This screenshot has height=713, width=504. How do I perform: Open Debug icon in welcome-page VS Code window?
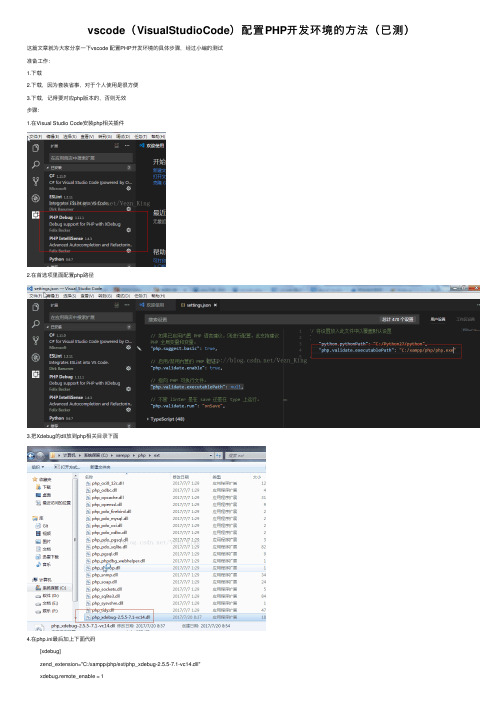(x=35, y=198)
